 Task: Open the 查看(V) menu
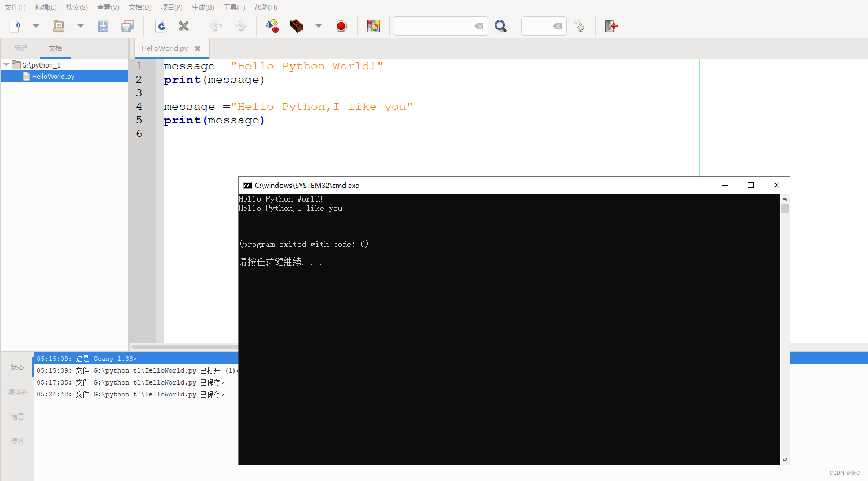point(108,7)
